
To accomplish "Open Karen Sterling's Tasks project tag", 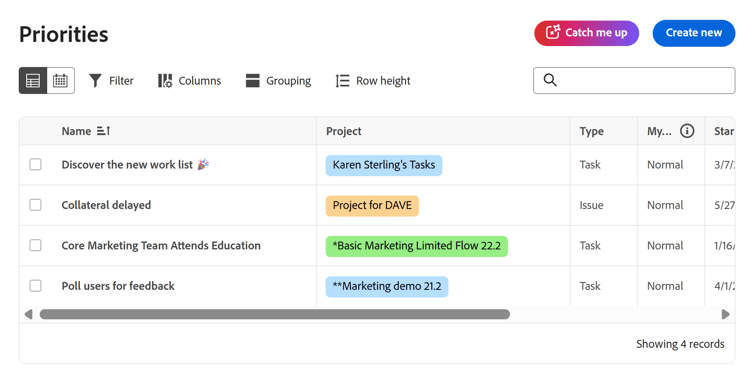I will pos(384,165).
